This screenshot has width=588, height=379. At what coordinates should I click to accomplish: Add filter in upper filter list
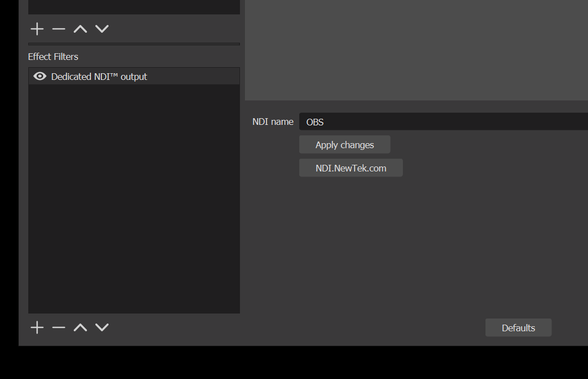[x=37, y=29]
